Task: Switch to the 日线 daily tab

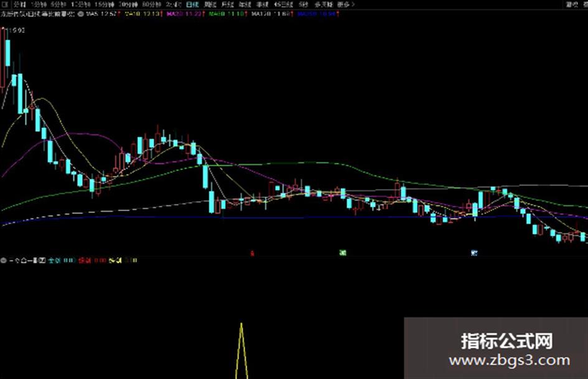Action: coord(192,4)
